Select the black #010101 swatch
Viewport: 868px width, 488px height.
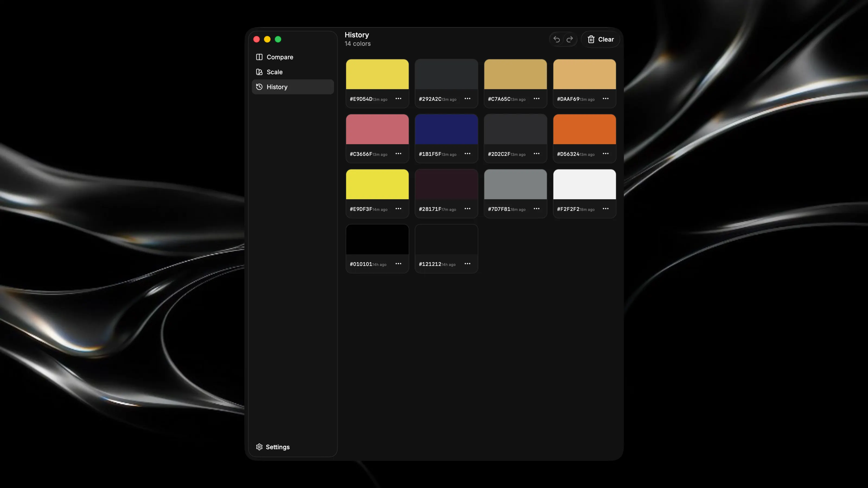[x=377, y=239]
